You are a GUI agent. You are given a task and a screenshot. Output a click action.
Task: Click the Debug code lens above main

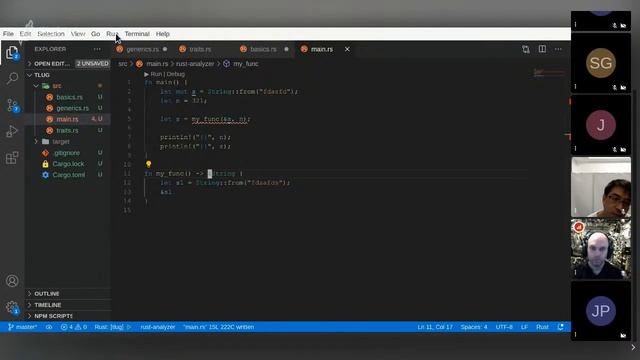[x=176, y=74]
